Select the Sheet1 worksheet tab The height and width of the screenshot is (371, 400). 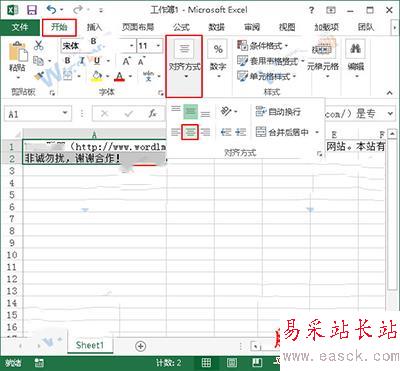pyautogui.click(x=89, y=345)
